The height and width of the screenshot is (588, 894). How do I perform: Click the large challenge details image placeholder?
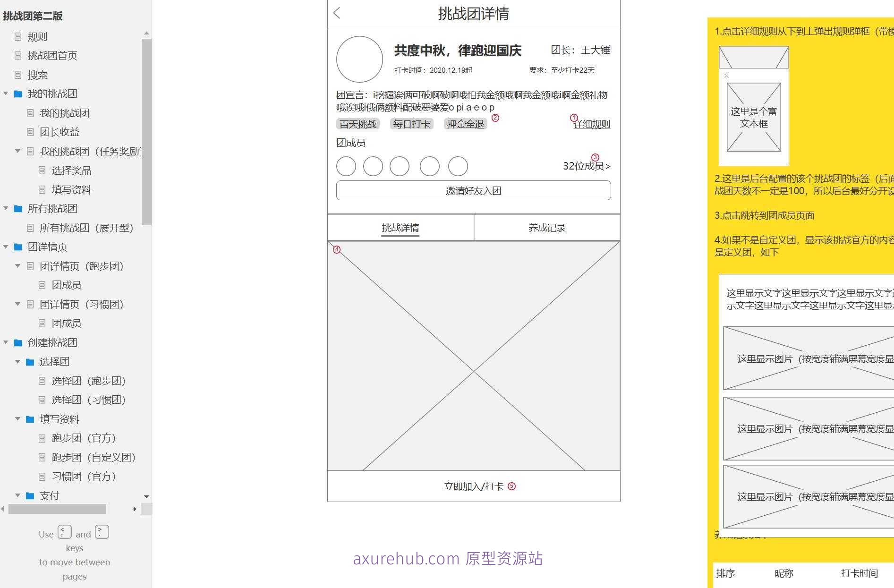[474, 356]
